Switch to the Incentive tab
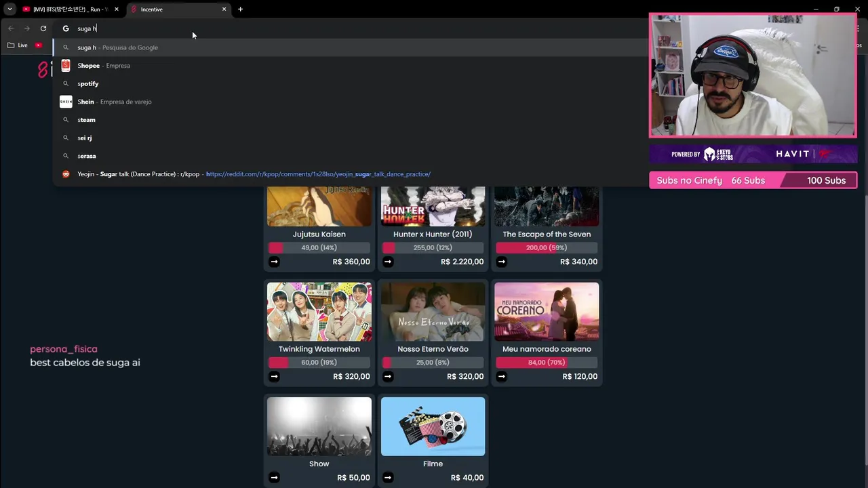 pyautogui.click(x=178, y=9)
